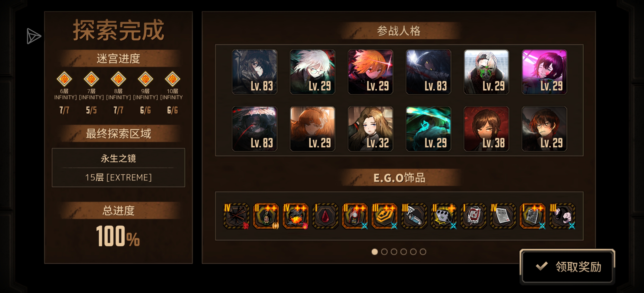The image size is (644, 293).
Task: Jump to the last page indicator dot
Action: click(423, 252)
